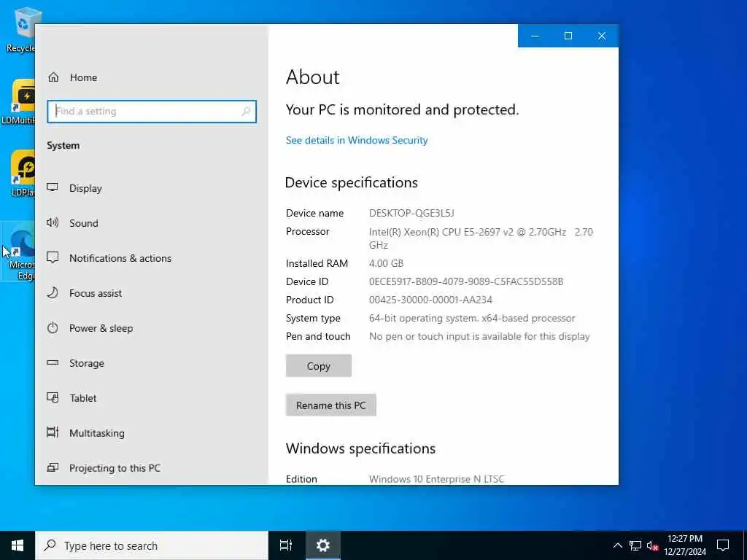
Task: Click the Installed RAM value 4.00 GB
Action: tap(386, 263)
